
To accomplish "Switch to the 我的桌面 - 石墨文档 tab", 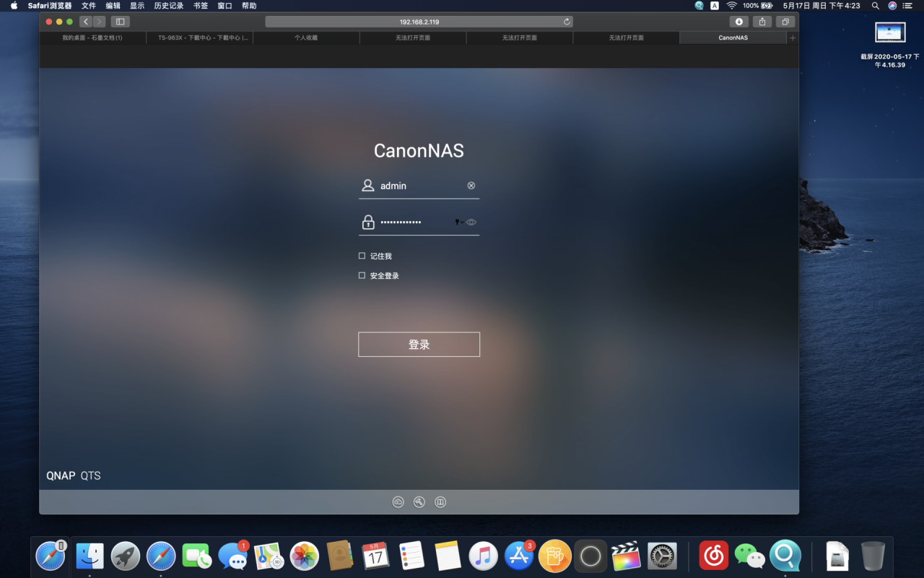I will click(x=92, y=38).
